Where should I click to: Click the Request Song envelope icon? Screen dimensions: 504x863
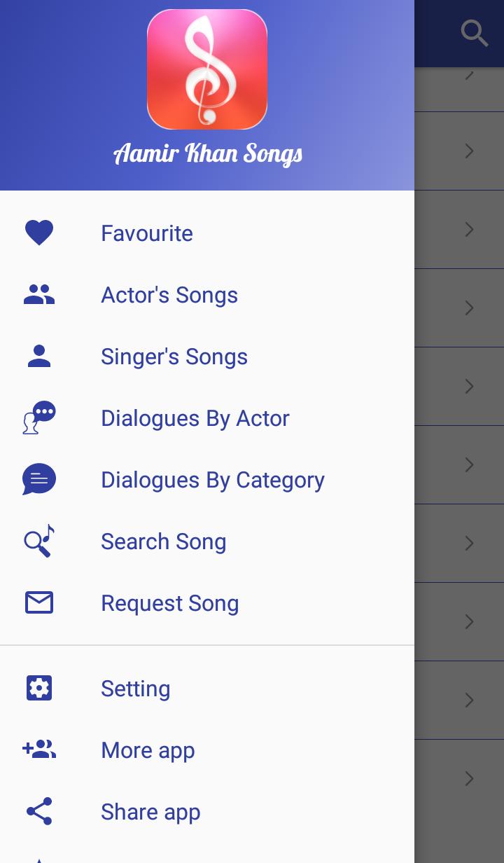coord(39,603)
